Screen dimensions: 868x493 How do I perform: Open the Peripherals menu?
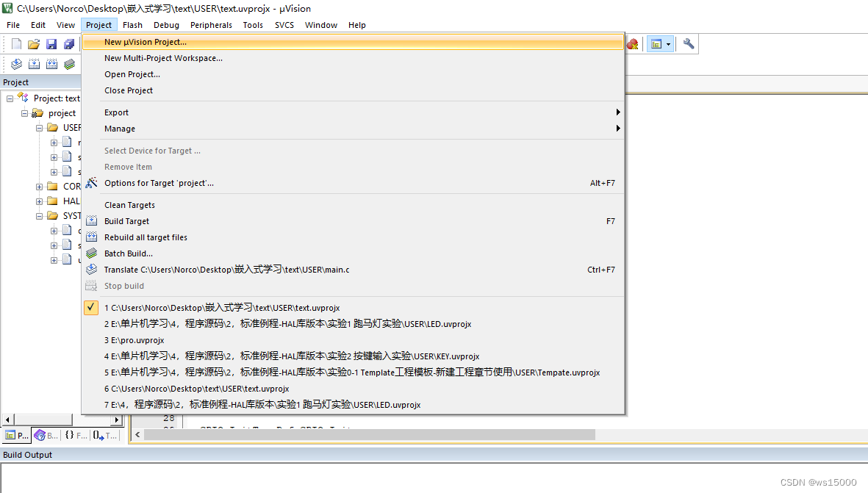click(x=211, y=25)
